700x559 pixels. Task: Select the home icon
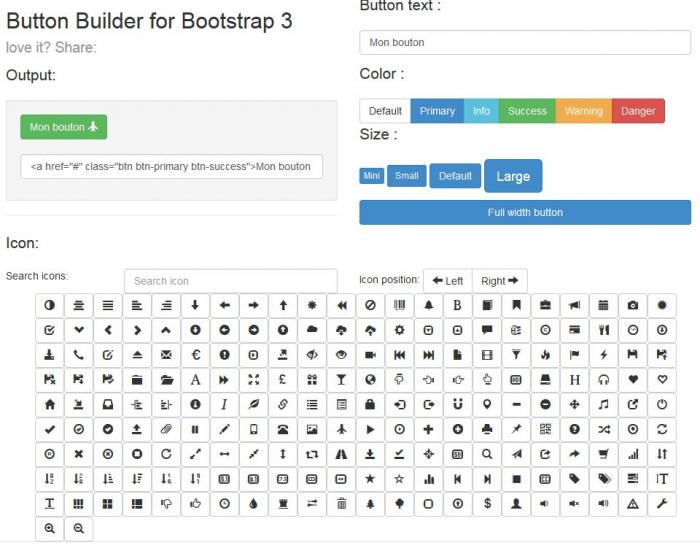pyautogui.click(x=50, y=405)
